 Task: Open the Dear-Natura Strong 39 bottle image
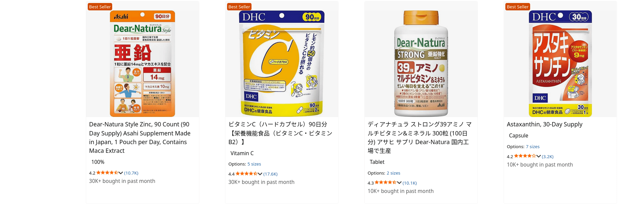tap(421, 64)
